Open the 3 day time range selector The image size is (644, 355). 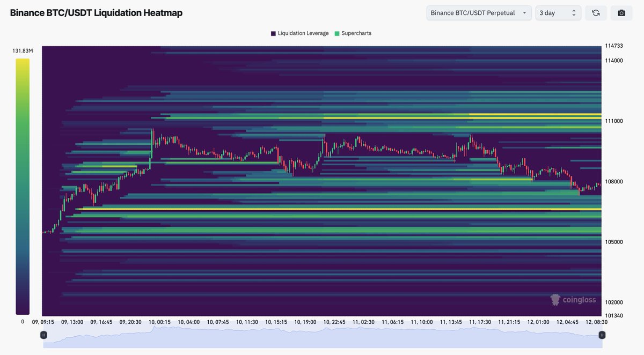coord(558,13)
